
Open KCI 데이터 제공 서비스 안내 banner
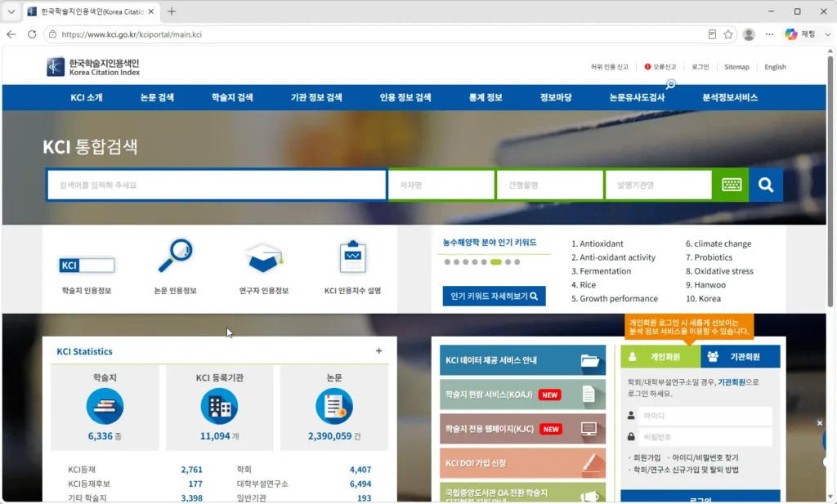522,360
